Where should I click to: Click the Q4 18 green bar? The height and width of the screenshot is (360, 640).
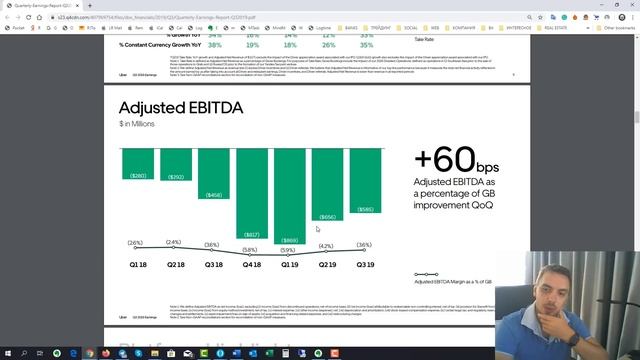point(252,193)
